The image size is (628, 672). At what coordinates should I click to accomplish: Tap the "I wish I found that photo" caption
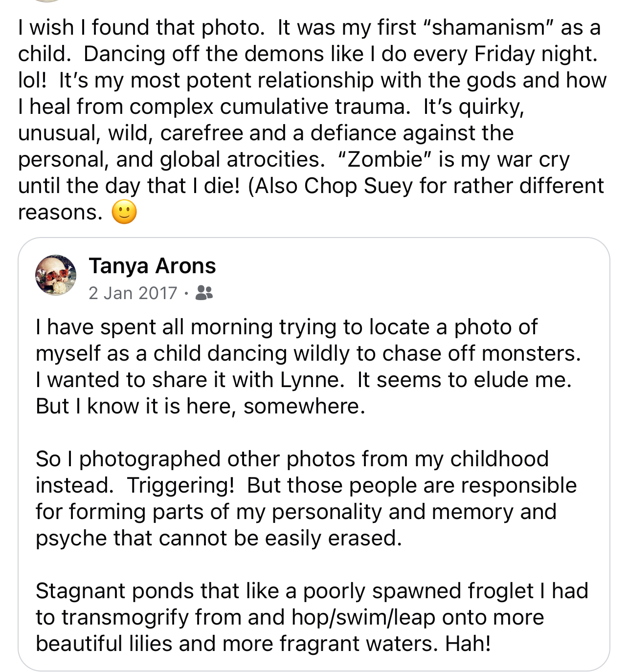[312, 120]
